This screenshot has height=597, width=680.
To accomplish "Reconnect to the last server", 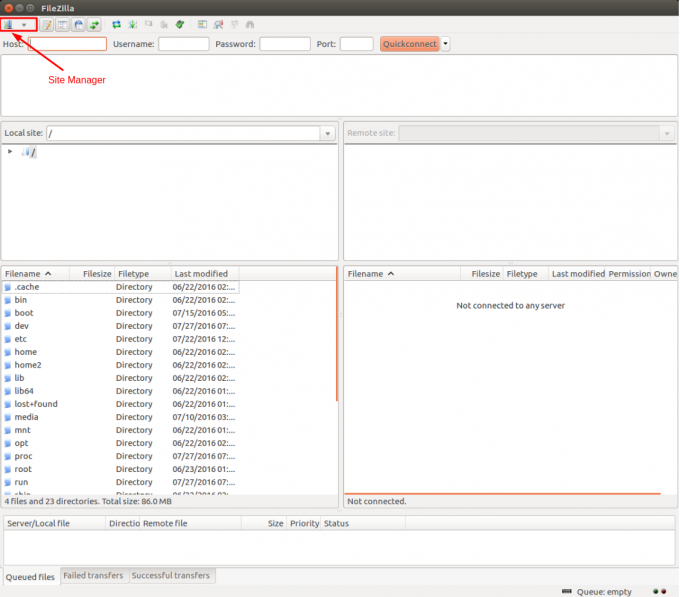I will click(x=180, y=25).
